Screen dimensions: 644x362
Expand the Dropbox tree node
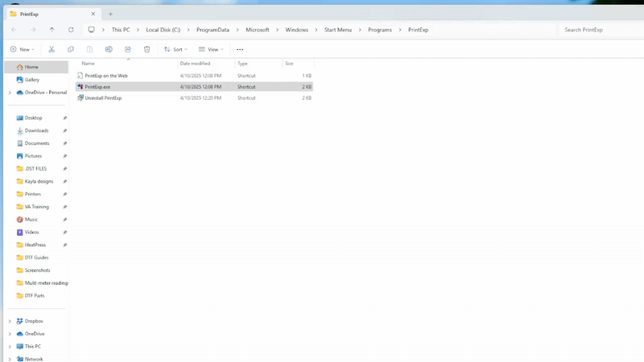10,321
